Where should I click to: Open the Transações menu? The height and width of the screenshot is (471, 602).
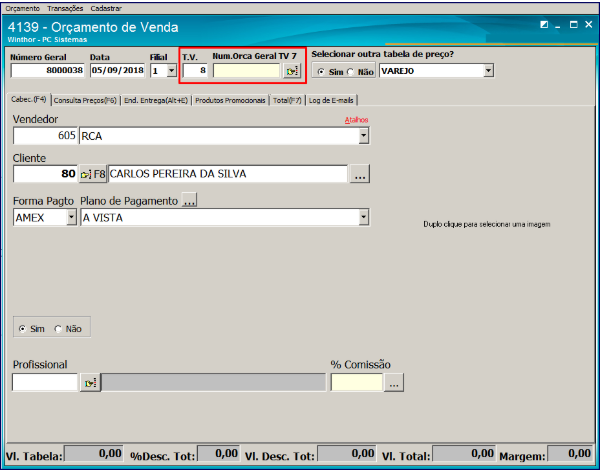(65, 8)
